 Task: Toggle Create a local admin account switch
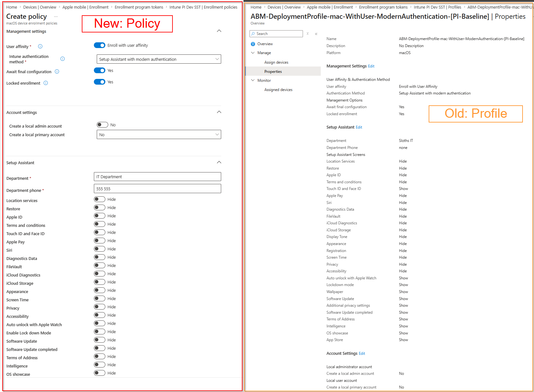(x=102, y=125)
